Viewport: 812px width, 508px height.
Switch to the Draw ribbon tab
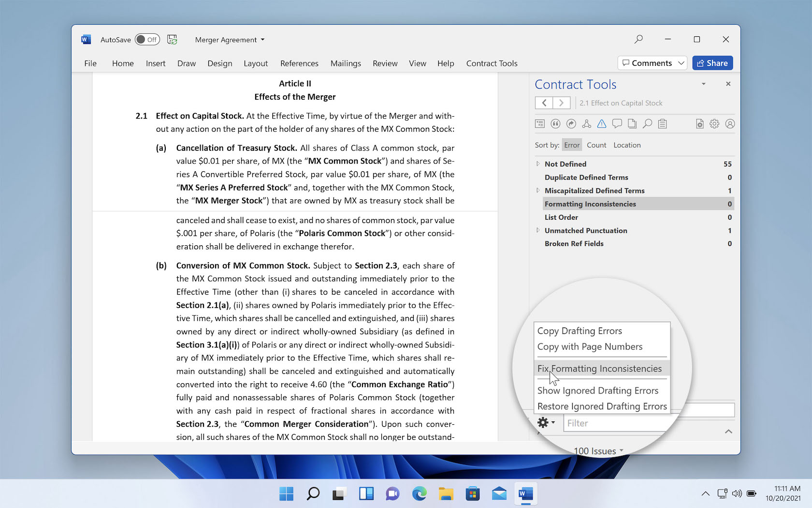pos(187,63)
